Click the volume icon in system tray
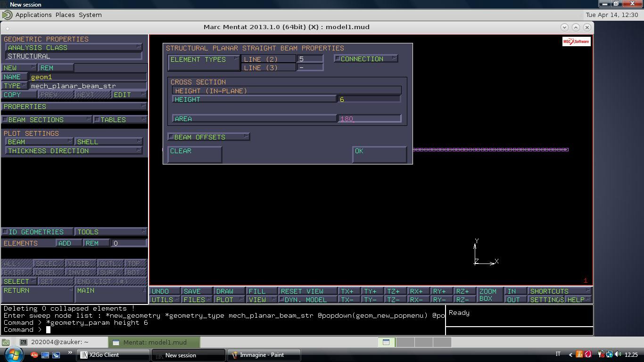 618,354
